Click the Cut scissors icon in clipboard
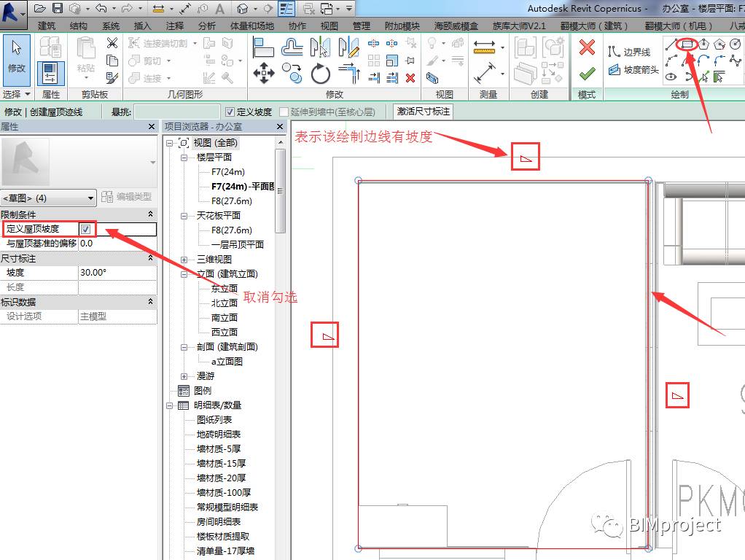 (112, 43)
